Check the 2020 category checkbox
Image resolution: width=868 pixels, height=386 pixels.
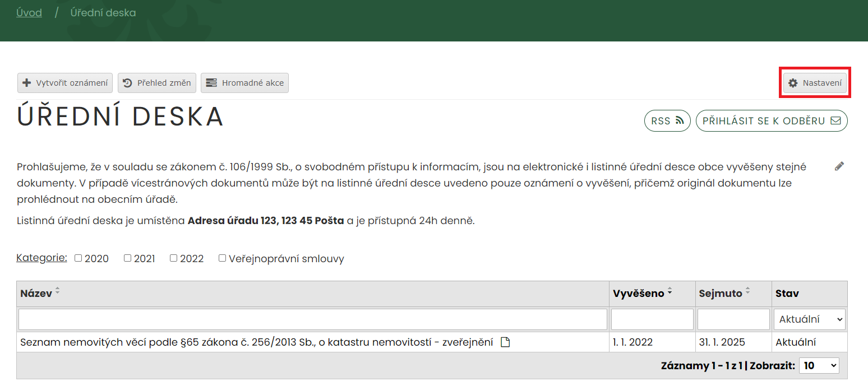pyautogui.click(x=79, y=258)
